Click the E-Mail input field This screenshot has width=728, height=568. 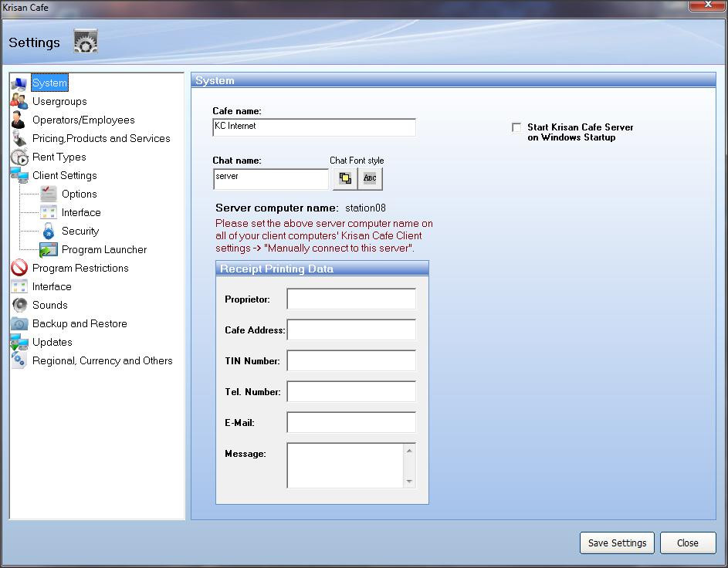pyautogui.click(x=351, y=422)
